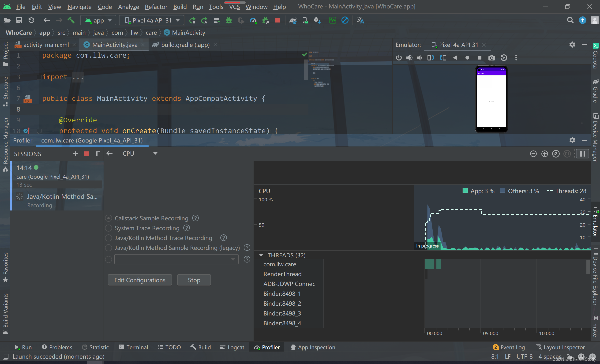600x364 pixels.
Task: Select Java/Kotlin Method Sample Recording (legacy) radio
Action: click(x=109, y=248)
